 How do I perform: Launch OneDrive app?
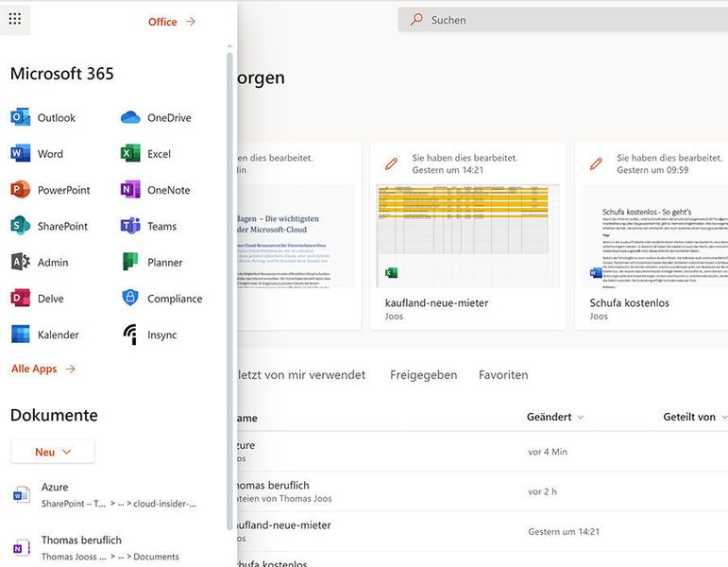156,117
